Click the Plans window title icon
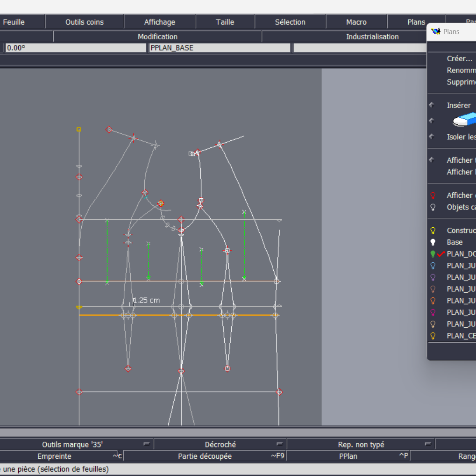This screenshot has width=476, height=476. tap(436, 31)
